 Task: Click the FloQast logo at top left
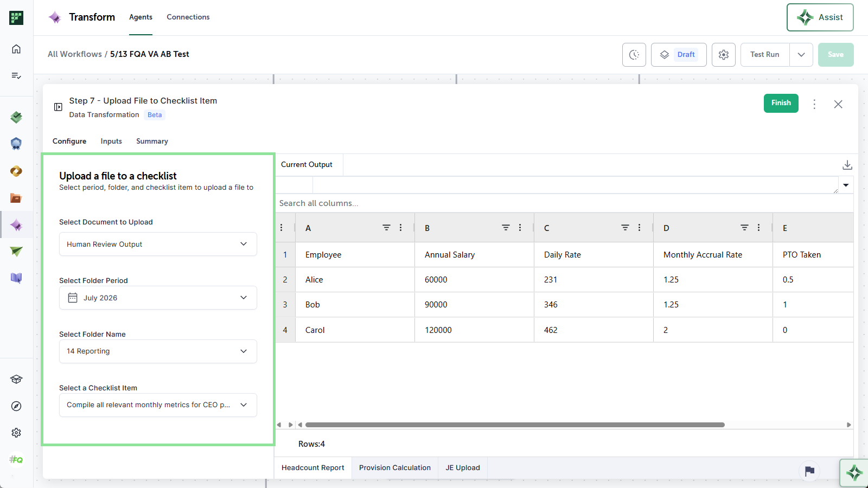[16, 17]
